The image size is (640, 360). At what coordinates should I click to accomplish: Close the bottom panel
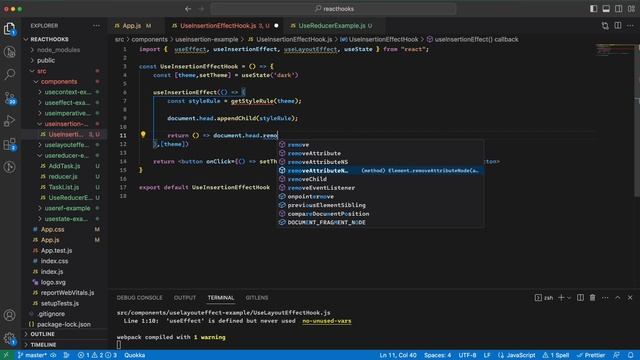(630, 298)
